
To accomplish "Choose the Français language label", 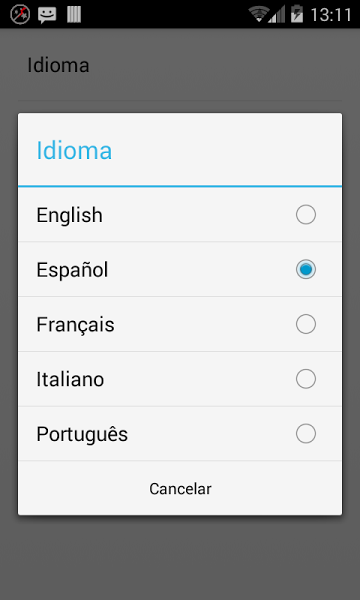I will pyautogui.click(x=75, y=325).
